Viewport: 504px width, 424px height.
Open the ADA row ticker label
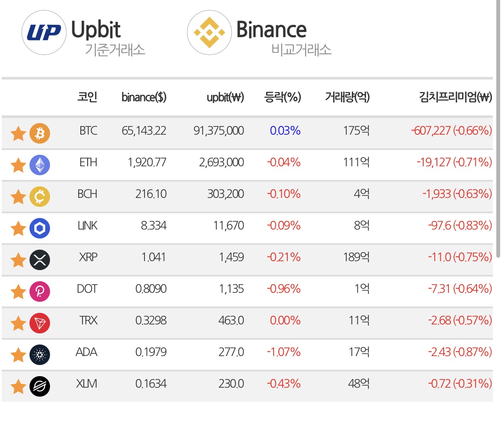click(x=86, y=352)
